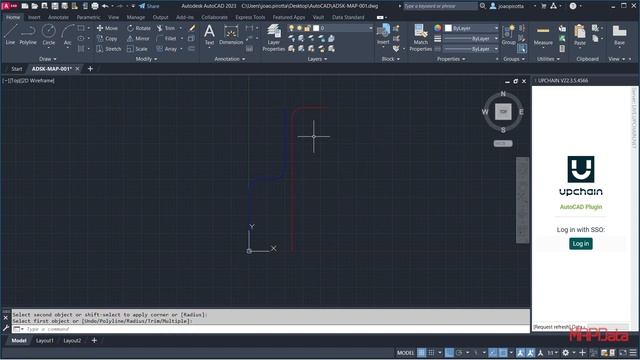Open the layer name dropdown showing 0
640x360 pixels.
343,28
